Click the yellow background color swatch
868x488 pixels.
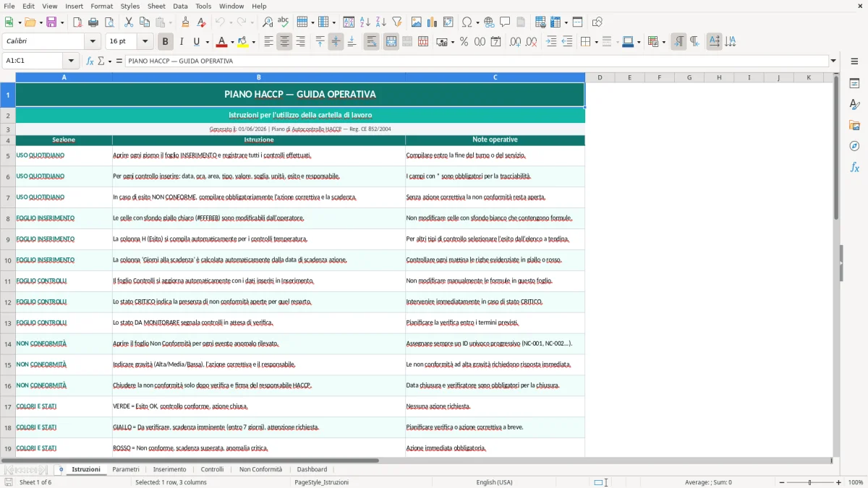pyautogui.click(x=242, y=42)
